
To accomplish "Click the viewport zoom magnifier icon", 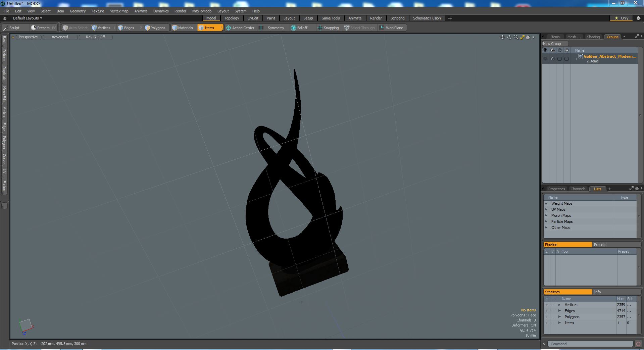I will coord(516,37).
